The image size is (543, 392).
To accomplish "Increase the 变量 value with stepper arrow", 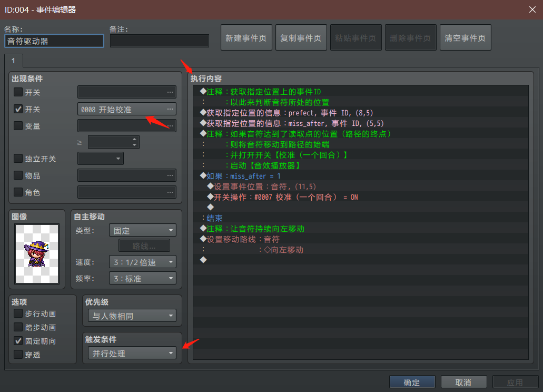I will coord(135,139).
